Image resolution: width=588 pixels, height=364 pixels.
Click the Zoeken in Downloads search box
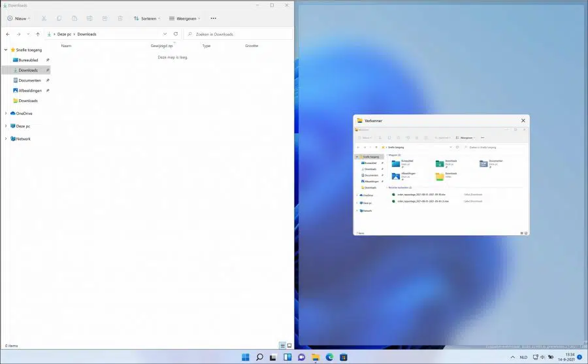tap(238, 34)
